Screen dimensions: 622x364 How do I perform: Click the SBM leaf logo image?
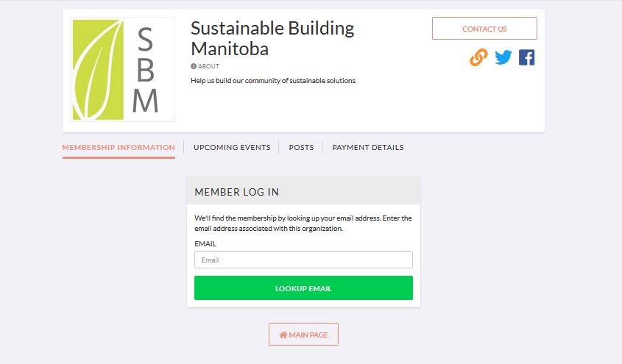pos(123,69)
